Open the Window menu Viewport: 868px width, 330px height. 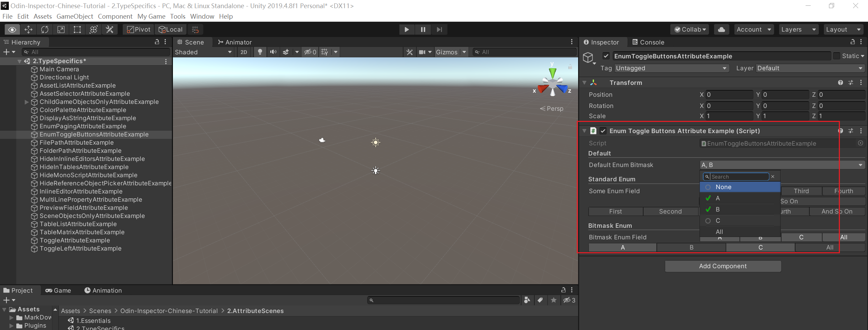point(202,16)
